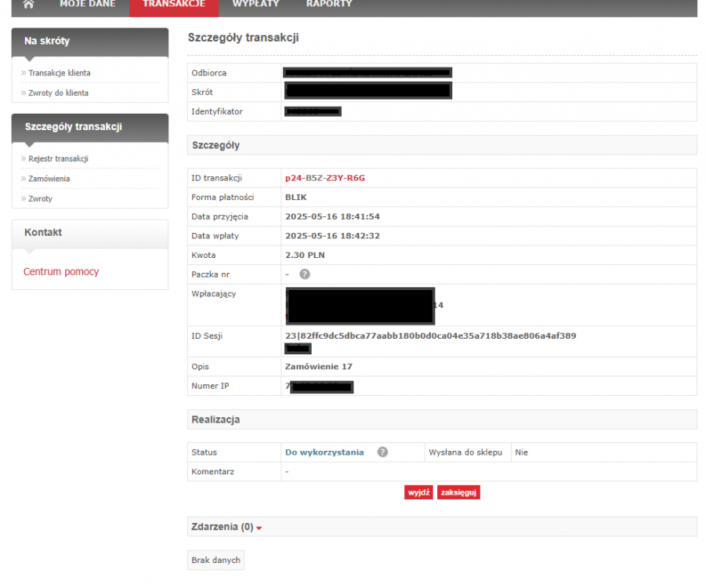Open Transakcje klienta shortcut

tap(59, 73)
